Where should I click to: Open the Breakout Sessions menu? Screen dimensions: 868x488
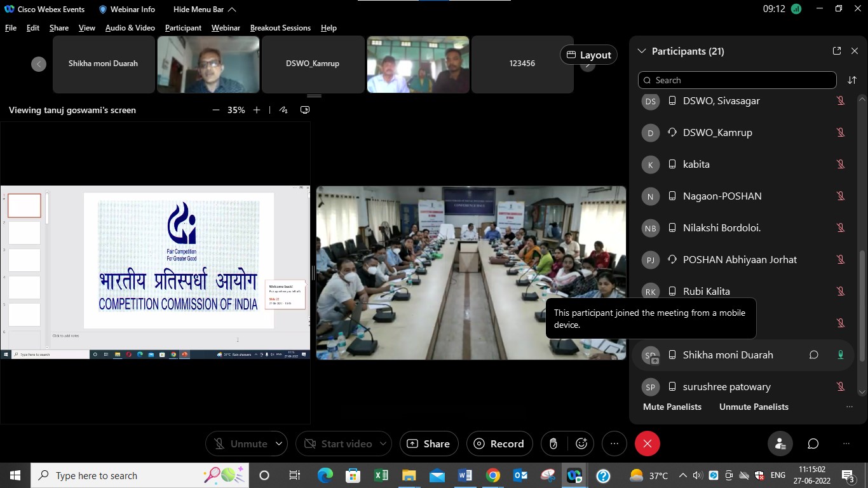[x=280, y=28]
